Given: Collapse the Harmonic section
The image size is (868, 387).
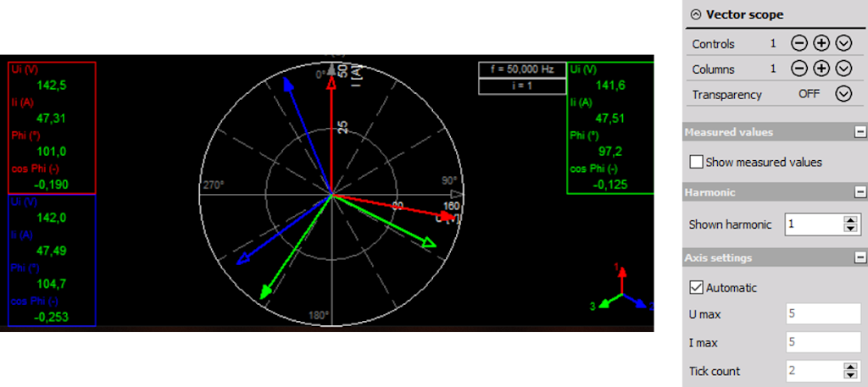Looking at the screenshot, I should [x=860, y=192].
